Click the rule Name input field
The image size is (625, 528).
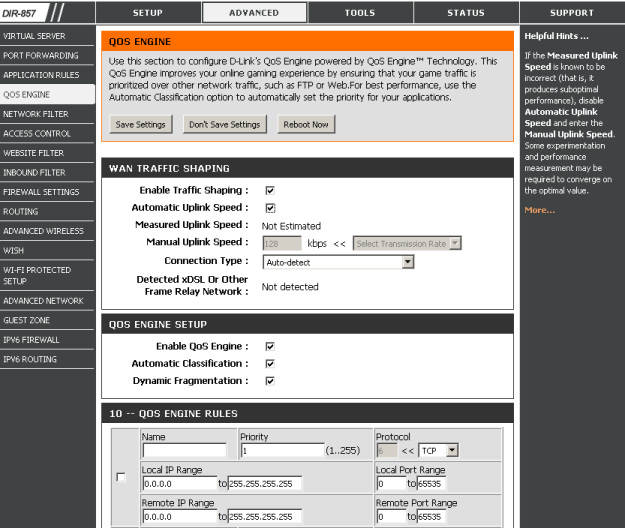[x=184, y=451]
